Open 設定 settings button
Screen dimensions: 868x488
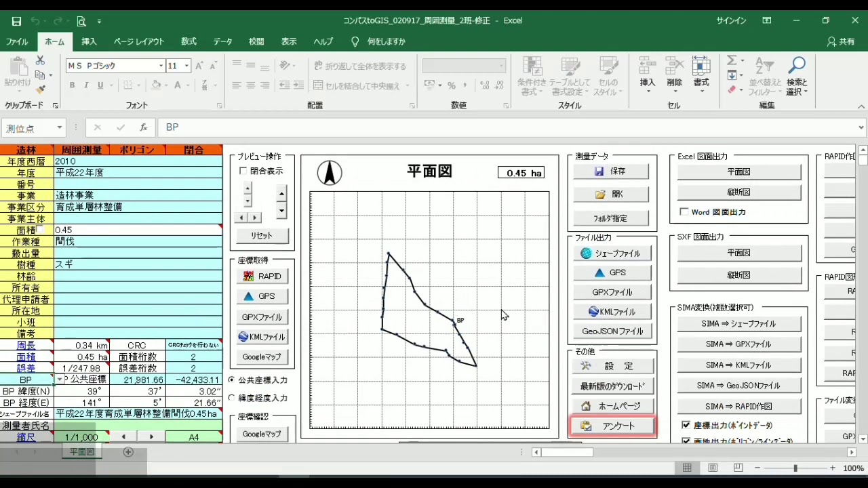point(612,366)
